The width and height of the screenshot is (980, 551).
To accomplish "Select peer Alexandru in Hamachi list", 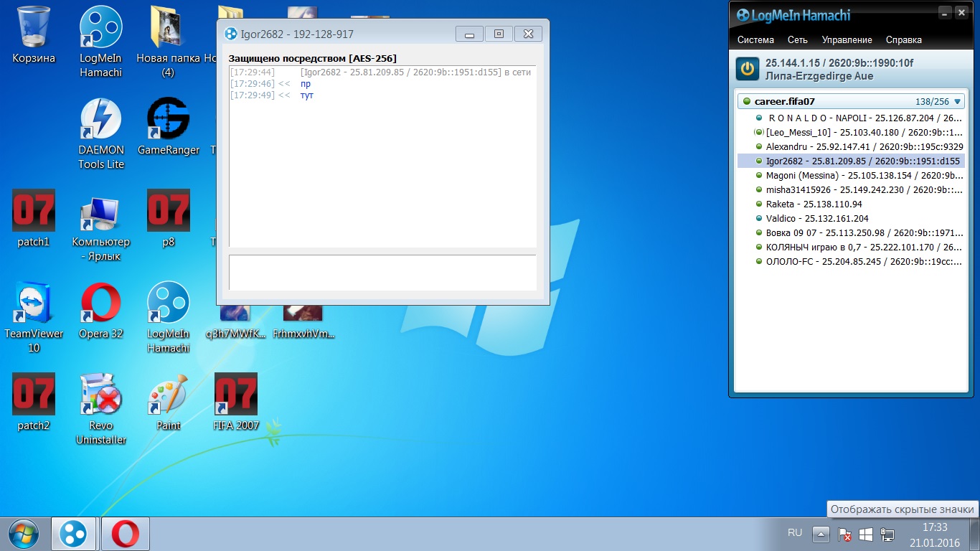I will pyautogui.click(x=851, y=146).
